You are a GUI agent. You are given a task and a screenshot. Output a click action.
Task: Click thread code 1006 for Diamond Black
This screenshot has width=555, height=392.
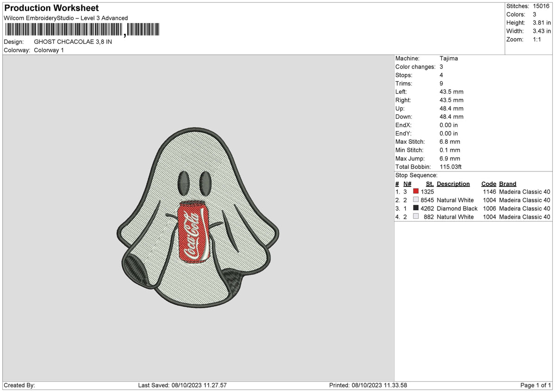click(489, 208)
